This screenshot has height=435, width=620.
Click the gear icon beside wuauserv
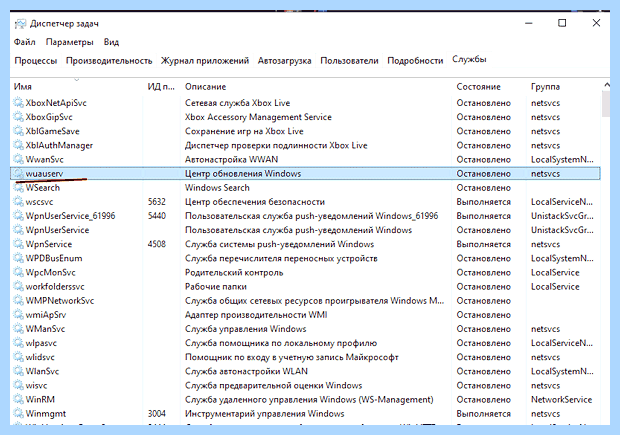pos(18,174)
